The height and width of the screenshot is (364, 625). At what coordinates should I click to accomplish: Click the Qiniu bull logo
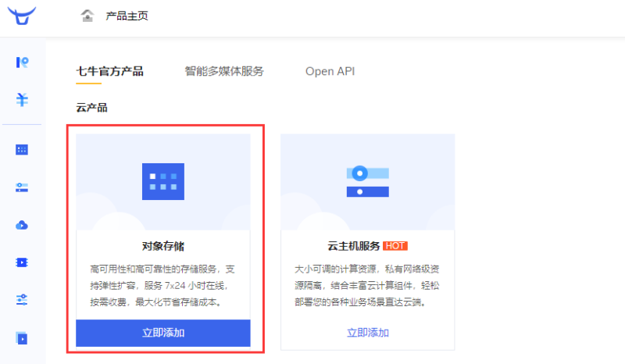pyautogui.click(x=22, y=16)
